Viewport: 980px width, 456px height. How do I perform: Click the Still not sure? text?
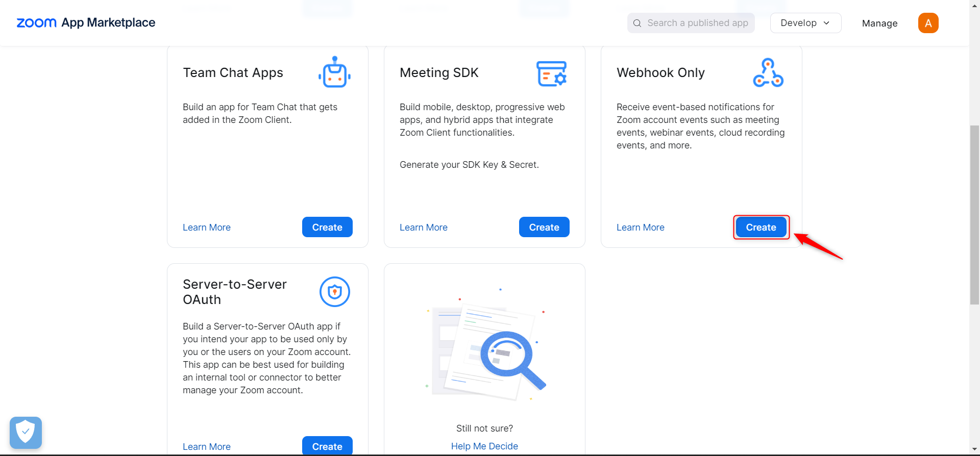pos(484,428)
